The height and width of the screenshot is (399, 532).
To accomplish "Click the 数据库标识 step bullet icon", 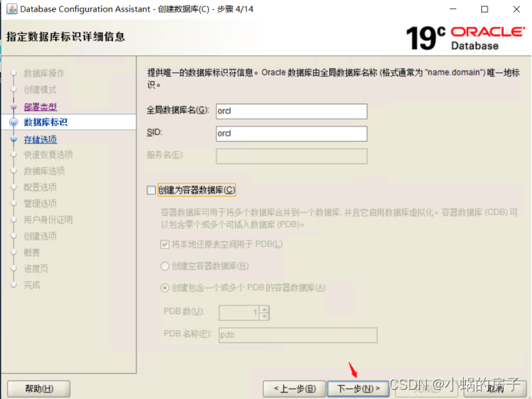I will click(x=14, y=122).
